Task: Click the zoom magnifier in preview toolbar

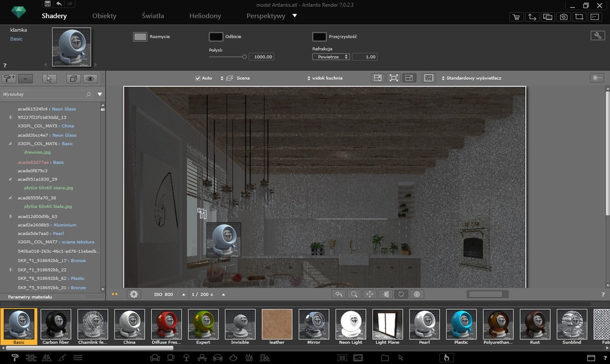Action: pyautogui.click(x=354, y=294)
